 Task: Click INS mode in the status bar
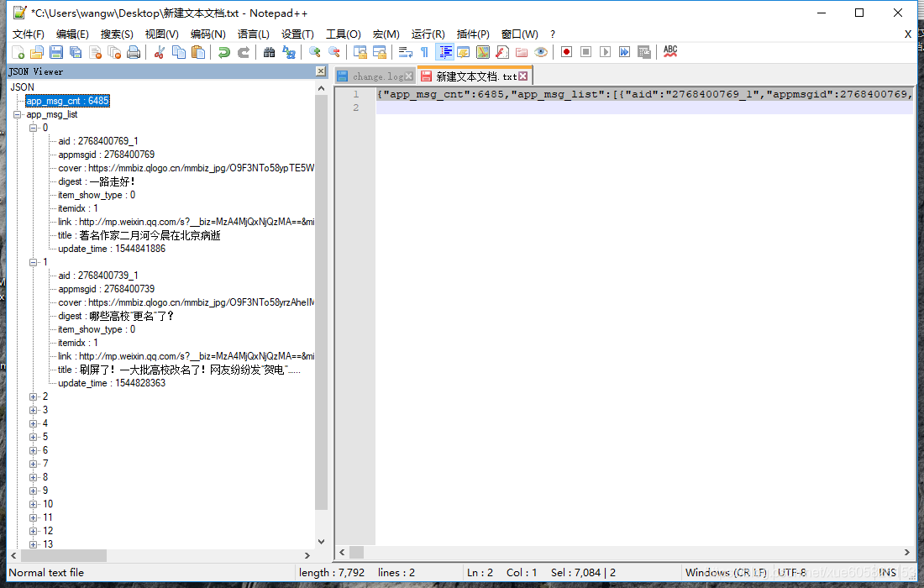point(887,573)
